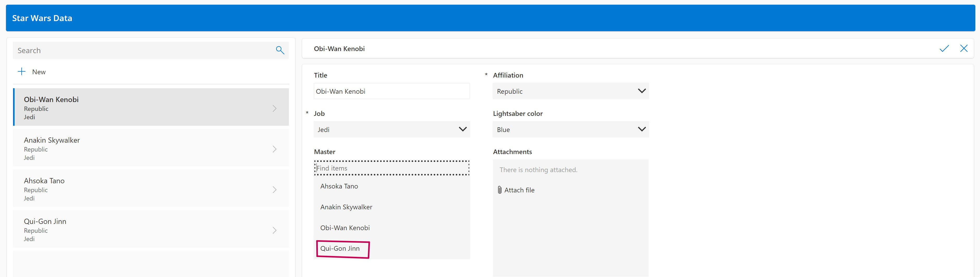Click the Master field label
The image size is (980, 277).
(x=325, y=152)
